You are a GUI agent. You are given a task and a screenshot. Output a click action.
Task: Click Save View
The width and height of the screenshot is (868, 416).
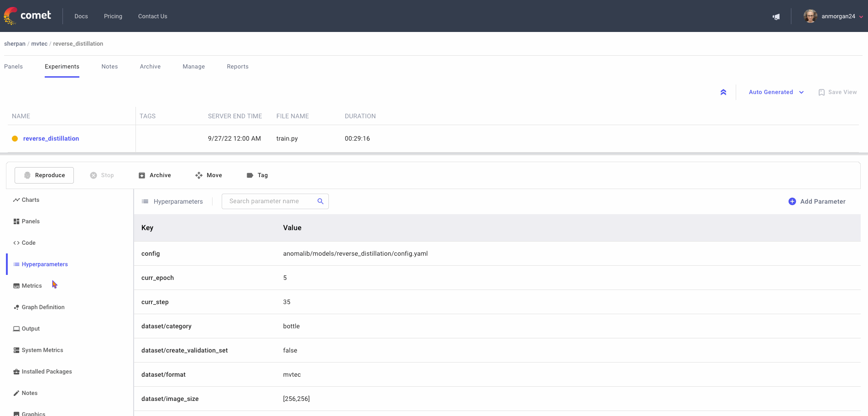(837, 92)
